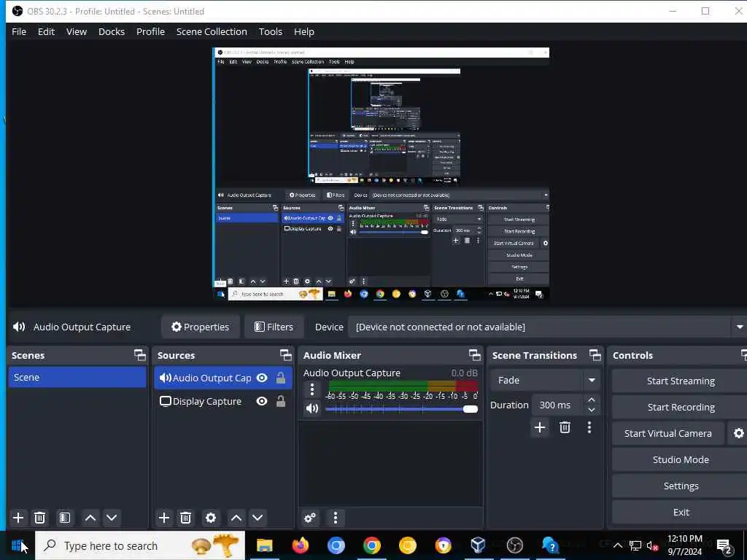This screenshot has height=560, width=747.
Task: Pop out the Audio Mixer dock
Action: [474, 355]
